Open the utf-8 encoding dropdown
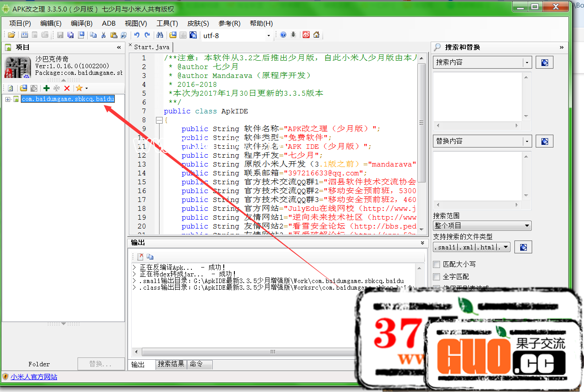The image size is (584, 392). (x=268, y=36)
